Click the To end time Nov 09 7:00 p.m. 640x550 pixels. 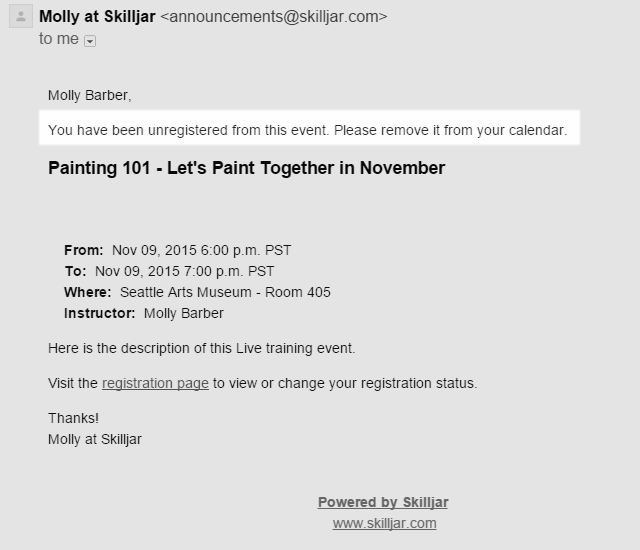tap(185, 271)
